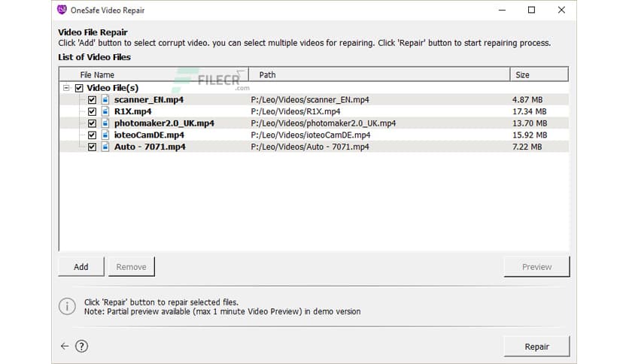Click path P:/Leo/Videos/photomaker2.0_UK.mp4
Screen dimensions: 629x364
coord(324,123)
